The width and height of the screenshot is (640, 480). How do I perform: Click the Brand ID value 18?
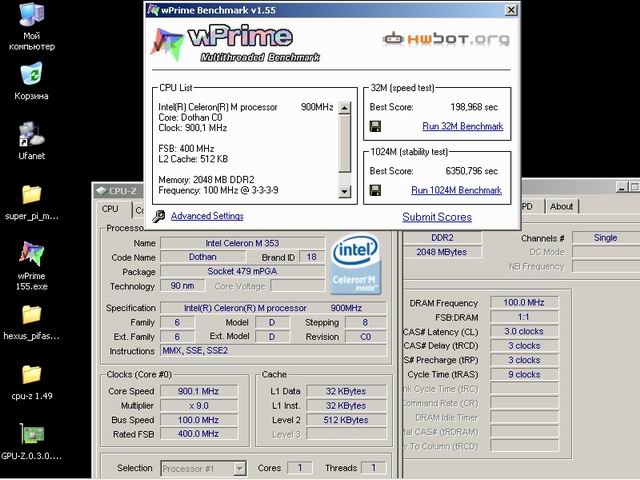(x=312, y=257)
